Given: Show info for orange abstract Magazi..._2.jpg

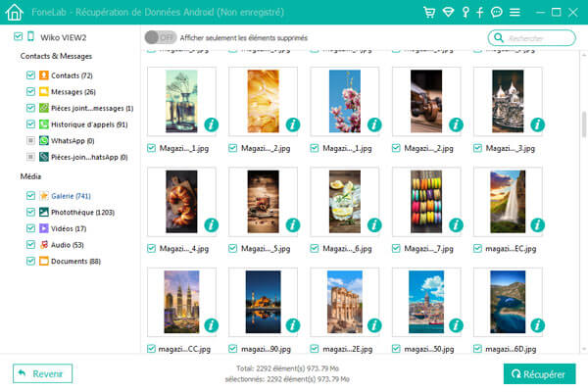Looking at the screenshot, I should [x=292, y=124].
